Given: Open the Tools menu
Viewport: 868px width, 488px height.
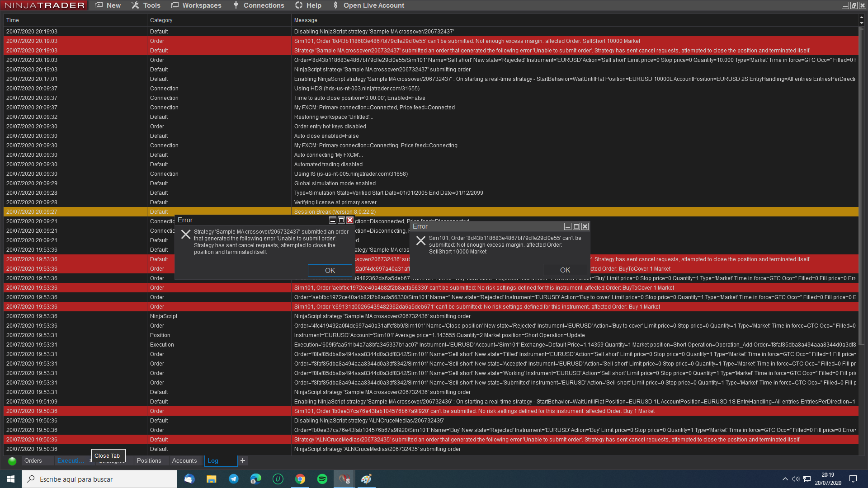Looking at the screenshot, I should coord(146,5).
